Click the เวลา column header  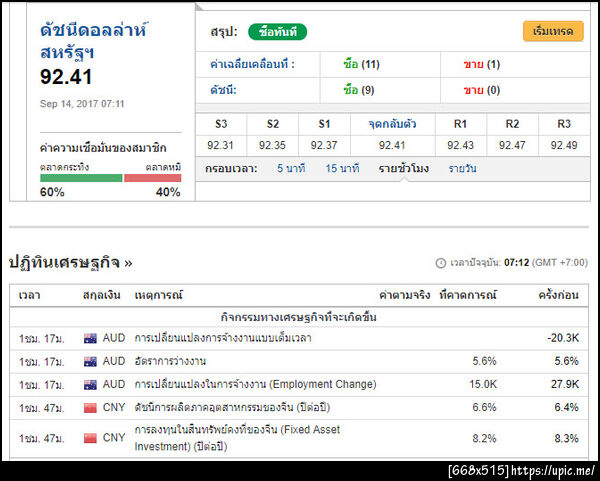(29, 295)
